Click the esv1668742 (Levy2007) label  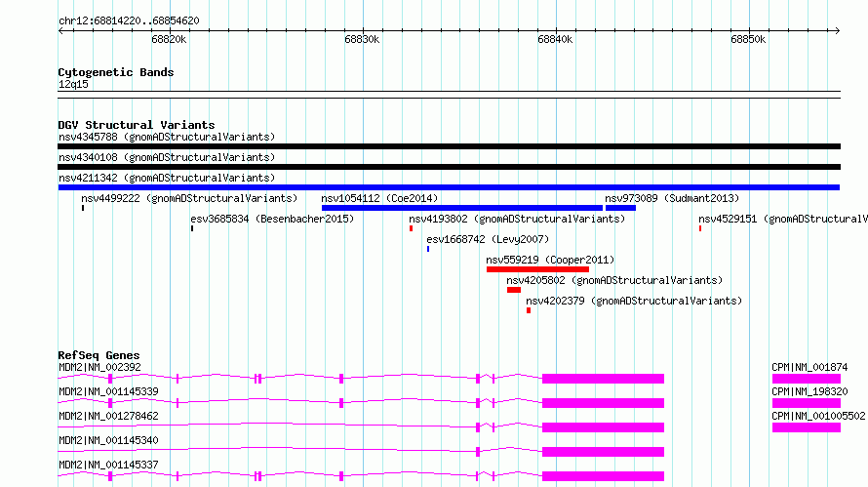pyautogui.click(x=488, y=239)
